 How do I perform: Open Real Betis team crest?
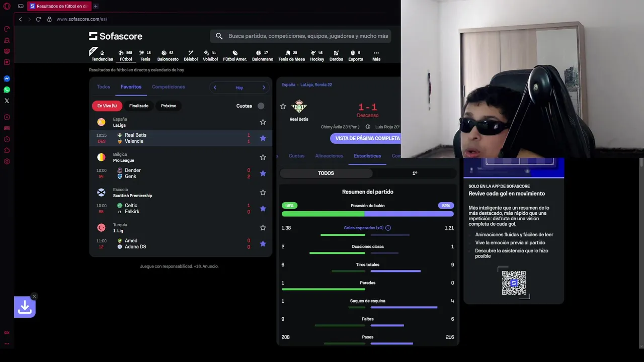(x=299, y=106)
